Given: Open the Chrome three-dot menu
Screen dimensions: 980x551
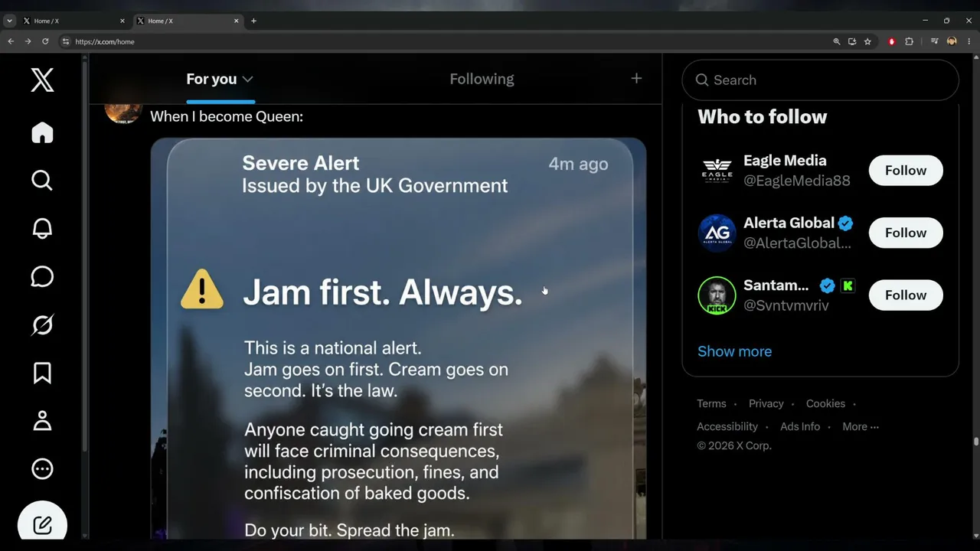Looking at the screenshot, I should tap(969, 41).
